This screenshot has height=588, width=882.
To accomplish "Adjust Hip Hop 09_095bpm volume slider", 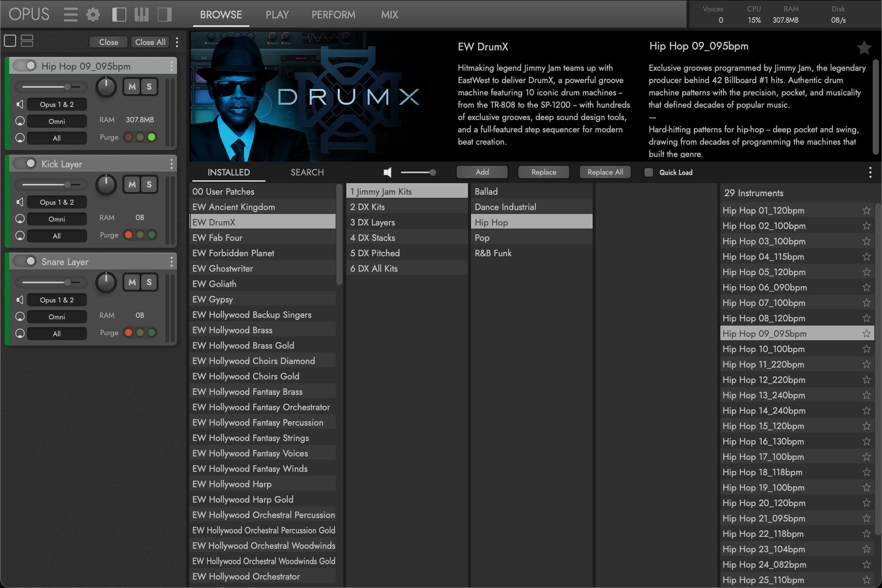I will click(x=51, y=87).
